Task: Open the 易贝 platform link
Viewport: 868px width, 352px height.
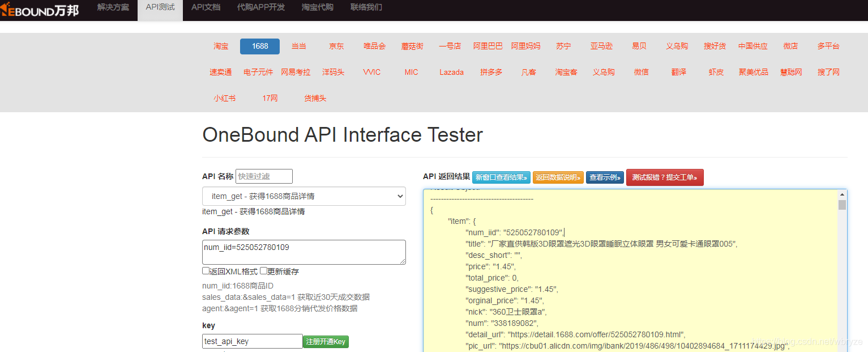Action: click(x=639, y=46)
